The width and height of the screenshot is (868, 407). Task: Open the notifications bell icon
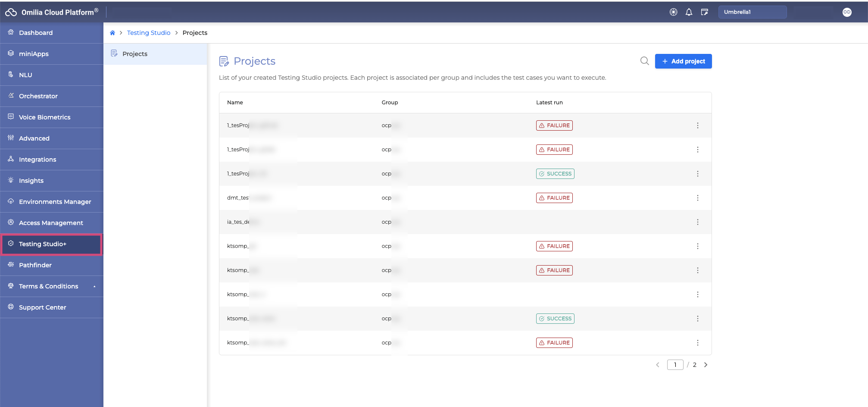point(689,12)
